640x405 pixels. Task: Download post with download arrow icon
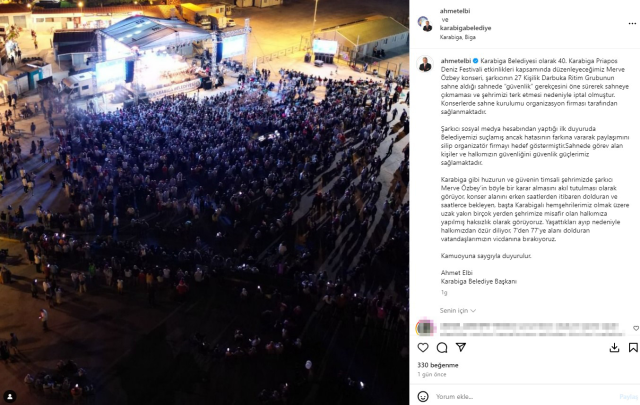[614, 347]
